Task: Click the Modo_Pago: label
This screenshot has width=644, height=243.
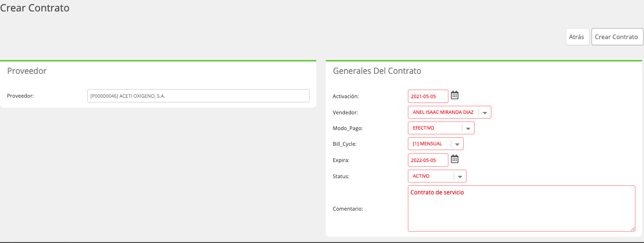Action: [x=348, y=128]
